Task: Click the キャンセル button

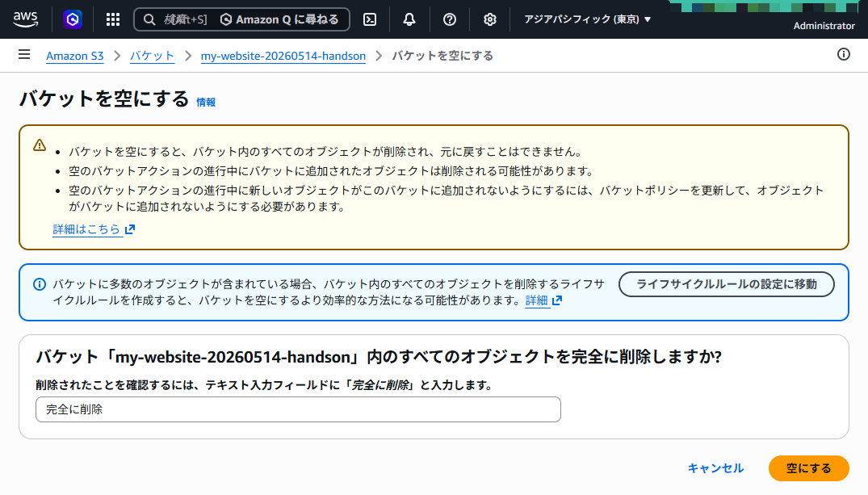Action: (715, 468)
